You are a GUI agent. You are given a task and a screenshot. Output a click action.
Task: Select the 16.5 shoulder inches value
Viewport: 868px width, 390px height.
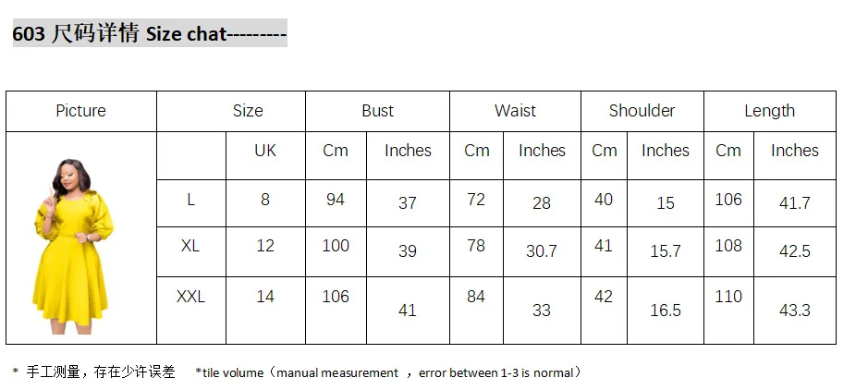coord(665,311)
